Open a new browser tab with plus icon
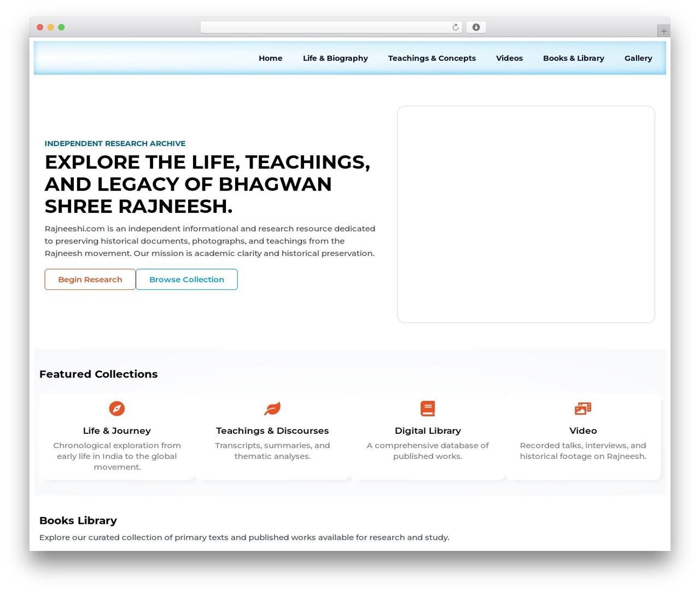This screenshot has width=700, height=593. 663,31
